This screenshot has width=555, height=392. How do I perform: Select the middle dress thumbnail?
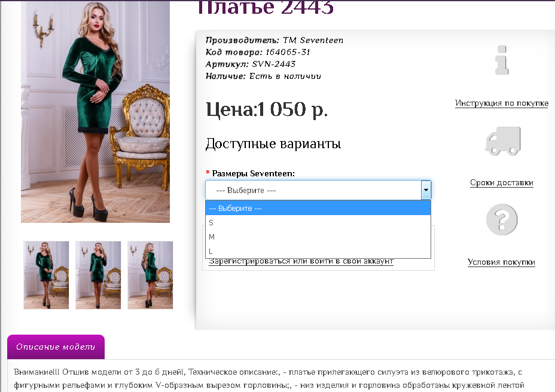(x=98, y=275)
